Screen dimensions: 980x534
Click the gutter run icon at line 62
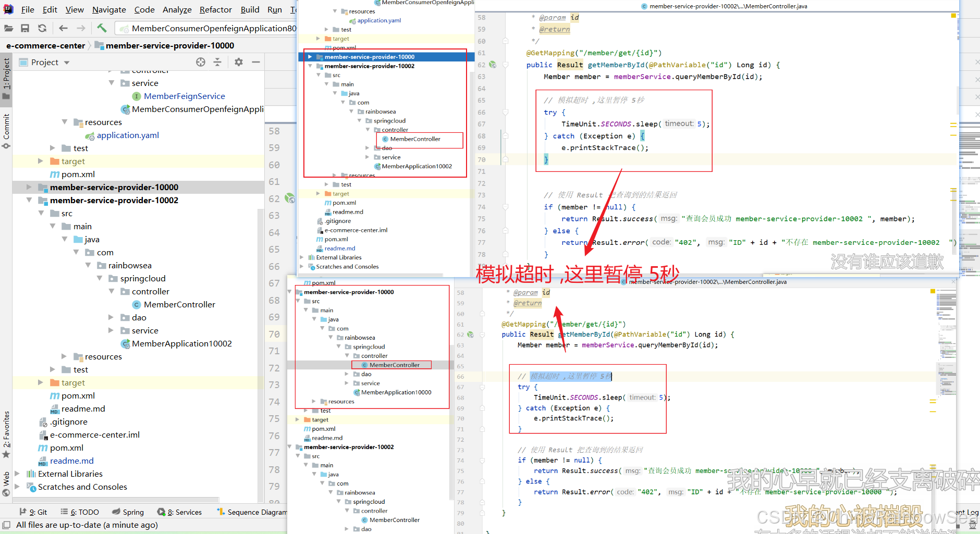290,198
